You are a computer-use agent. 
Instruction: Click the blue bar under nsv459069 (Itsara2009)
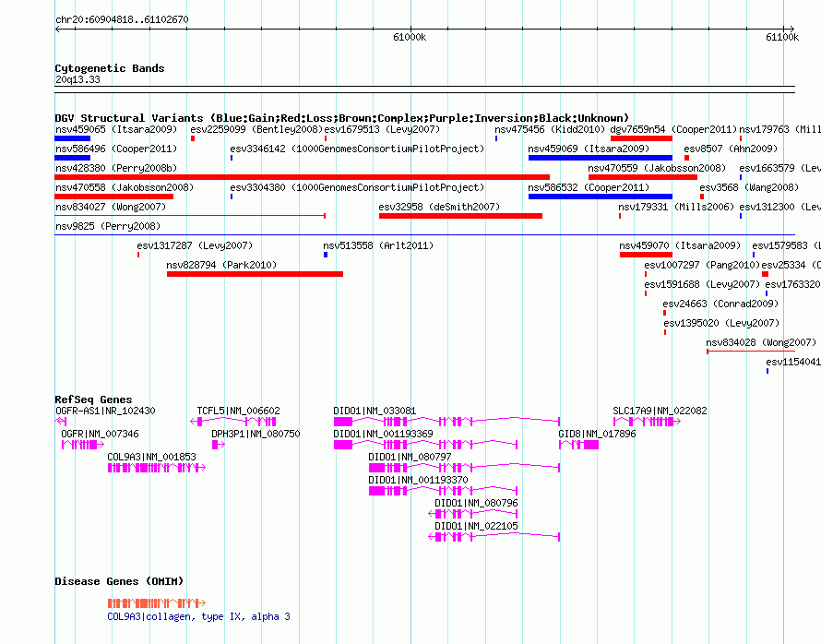[601, 158]
